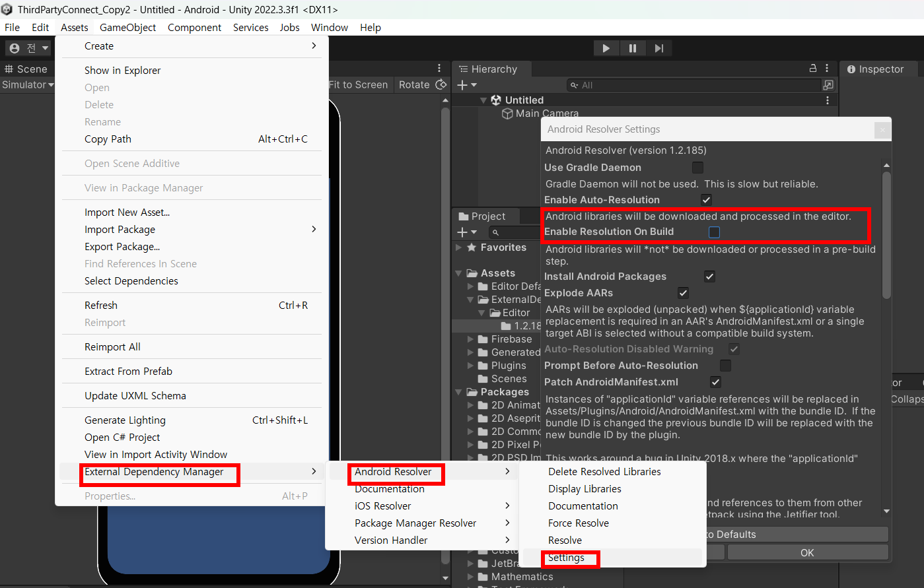Click the Auto-Resolution Disabled Warning checkbox
Viewport: 924px width, 588px height.
coord(734,349)
